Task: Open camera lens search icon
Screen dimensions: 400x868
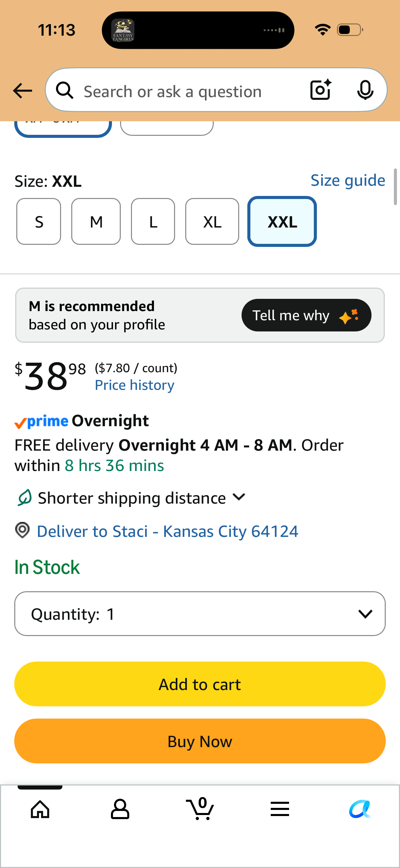Action: [x=321, y=90]
